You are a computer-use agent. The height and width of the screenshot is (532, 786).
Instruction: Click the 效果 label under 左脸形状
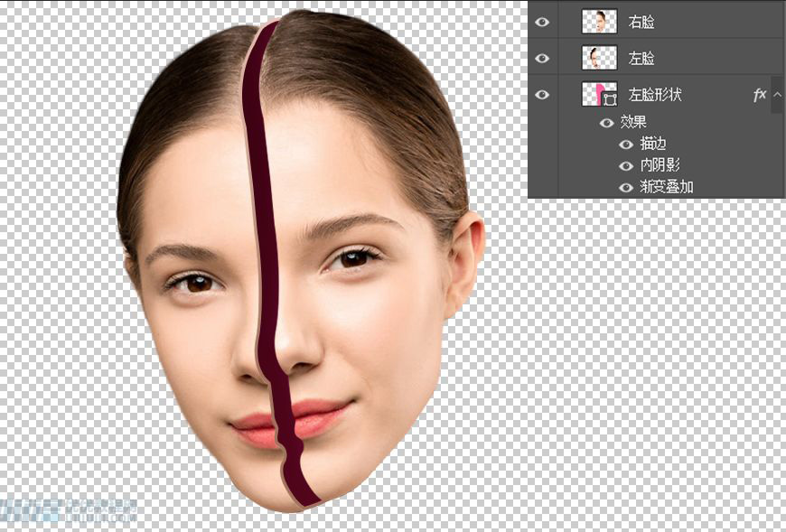pyautogui.click(x=632, y=123)
